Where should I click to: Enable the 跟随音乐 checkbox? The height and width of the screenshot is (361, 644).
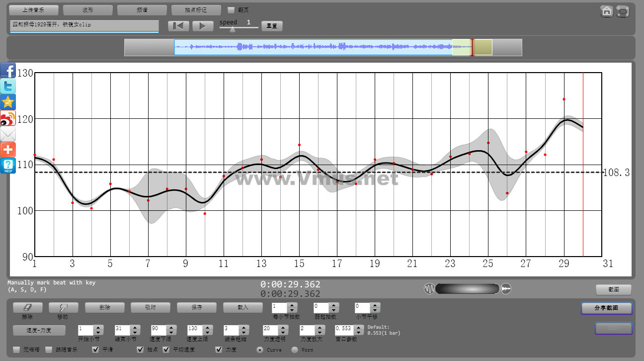pos(49,350)
